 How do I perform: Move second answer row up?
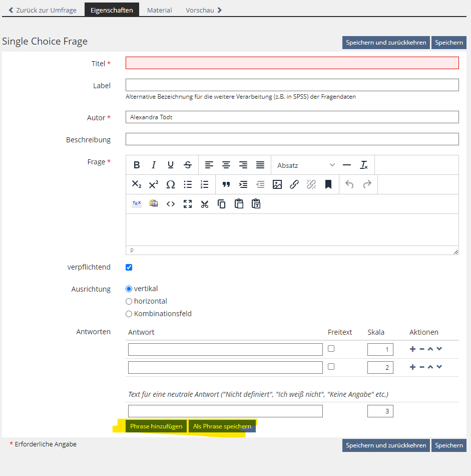click(x=430, y=367)
